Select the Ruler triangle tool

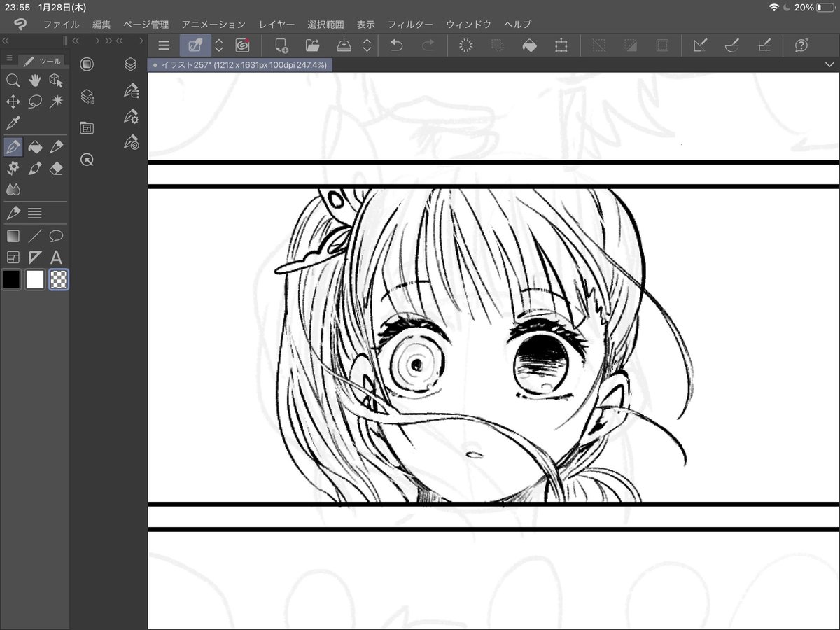click(34, 258)
